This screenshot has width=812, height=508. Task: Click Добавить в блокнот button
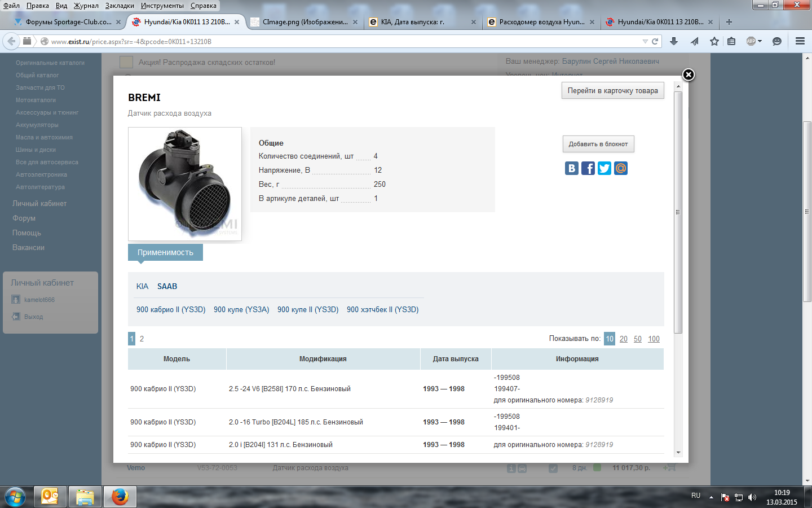pos(598,144)
